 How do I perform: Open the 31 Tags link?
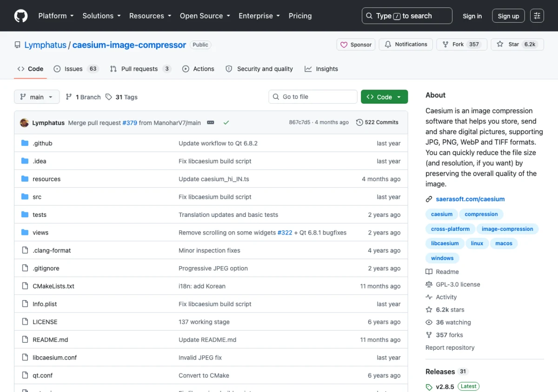[x=121, y=97]
